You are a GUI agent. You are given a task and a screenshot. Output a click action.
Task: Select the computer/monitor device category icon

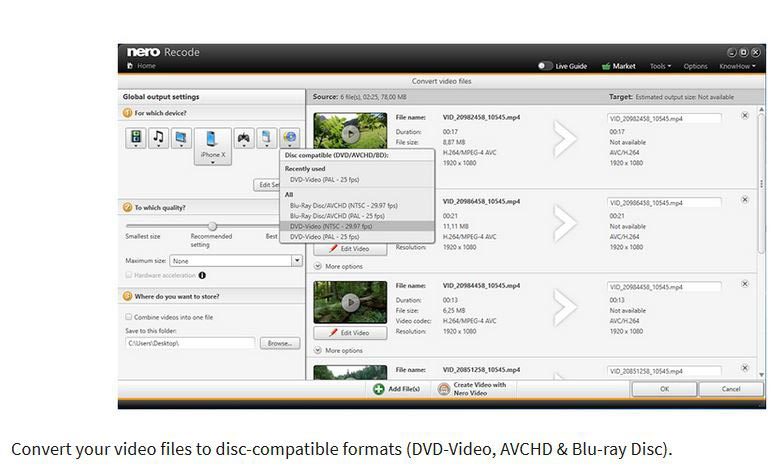point(181,138)
